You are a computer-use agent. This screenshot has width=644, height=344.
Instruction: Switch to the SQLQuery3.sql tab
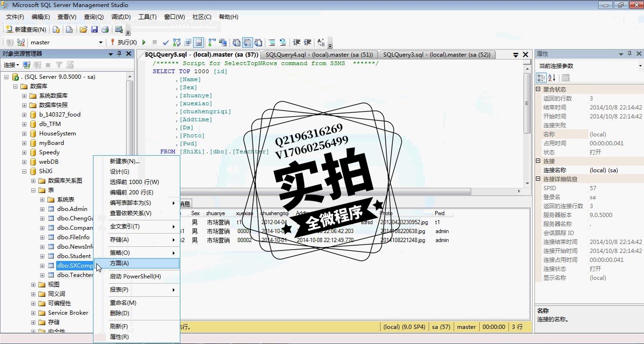coord(437,54)
